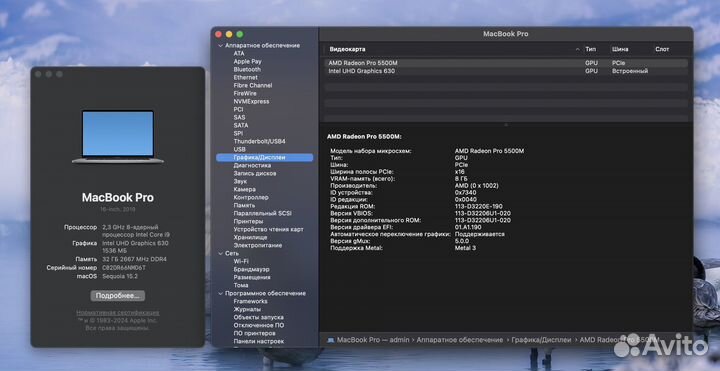Image resolution: width=720 pixels, height=371 pixels.
Task: Select Брандмауэр under Сеть
Action: click(251, 270)
